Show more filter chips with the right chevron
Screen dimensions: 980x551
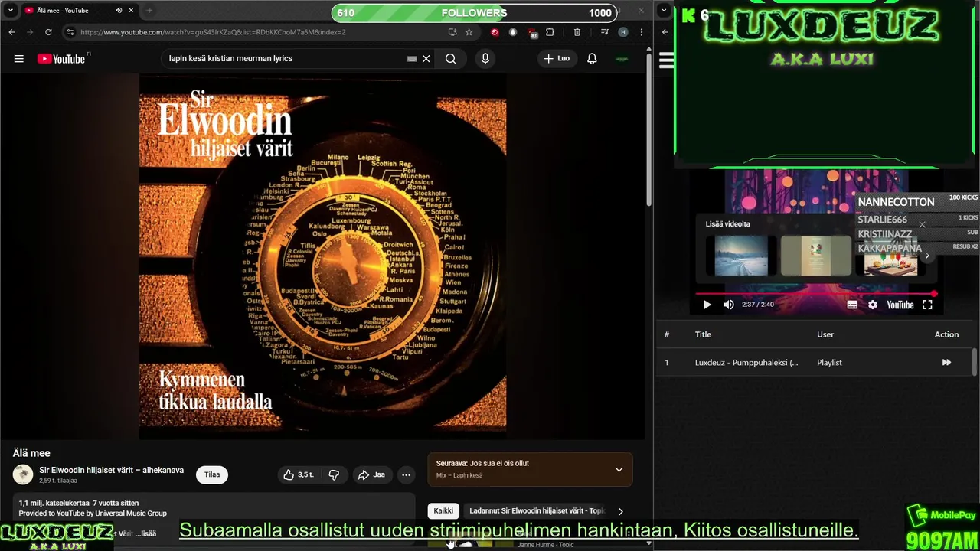[x=620, y=511]
